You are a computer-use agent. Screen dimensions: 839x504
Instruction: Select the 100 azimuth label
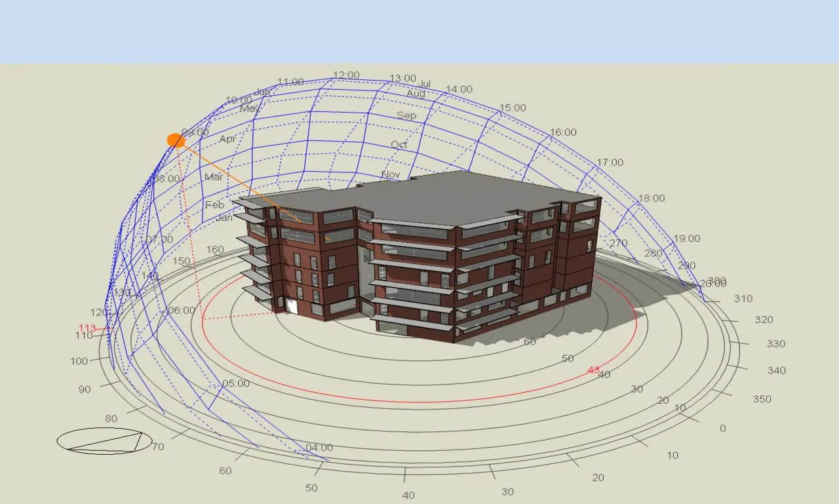click(x=79, y=361)
